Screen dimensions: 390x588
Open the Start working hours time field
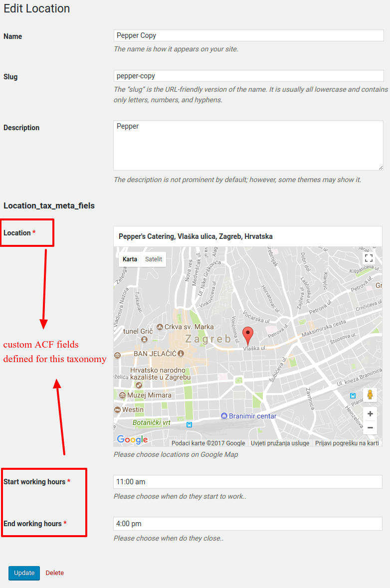[x=248, y=482]
